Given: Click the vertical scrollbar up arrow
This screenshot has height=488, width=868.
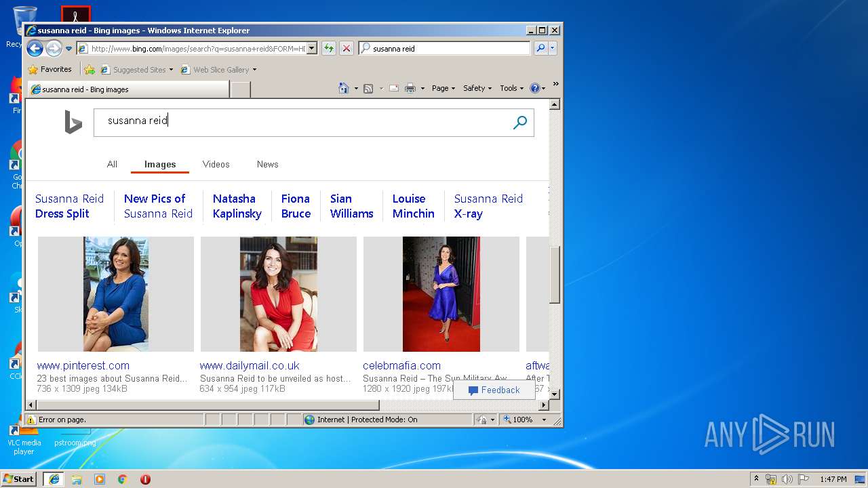Looking at the screenshot, I should 554,104.
